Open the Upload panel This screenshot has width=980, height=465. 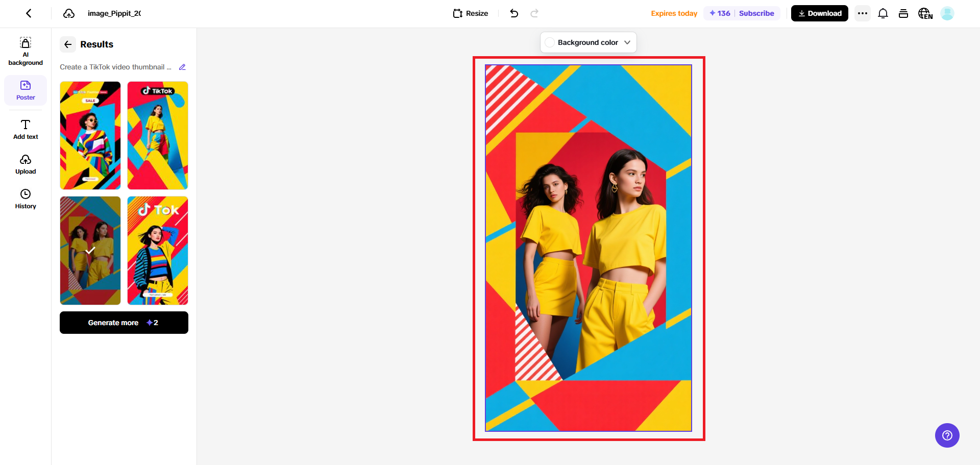coord(25,164)
